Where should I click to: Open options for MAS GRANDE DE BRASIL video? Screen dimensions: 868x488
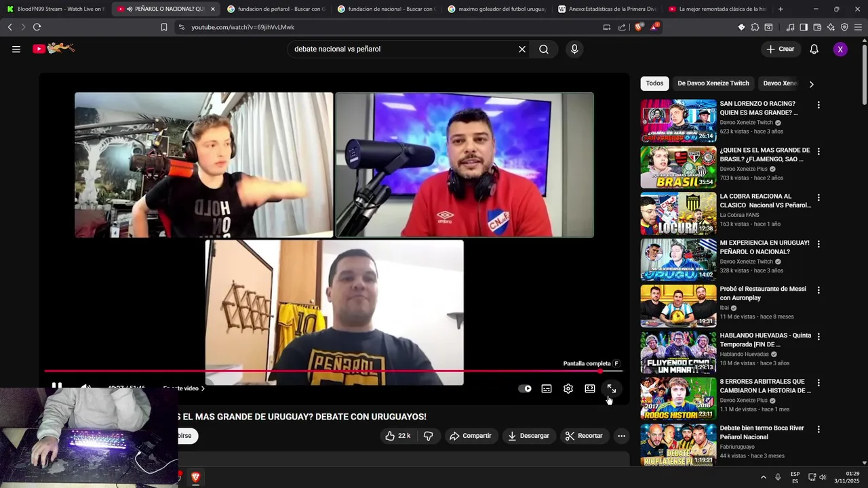[x=818, y=151]
